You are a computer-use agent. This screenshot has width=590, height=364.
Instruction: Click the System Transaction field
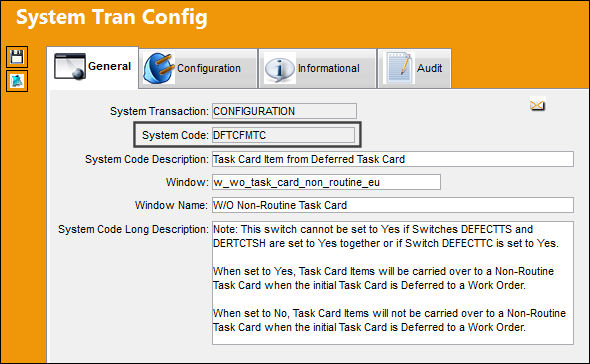click(x=284, y=111)
